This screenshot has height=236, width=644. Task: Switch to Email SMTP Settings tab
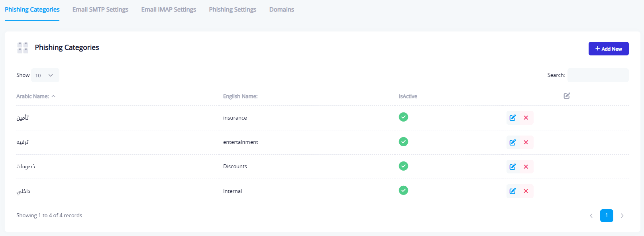[100, 10]
